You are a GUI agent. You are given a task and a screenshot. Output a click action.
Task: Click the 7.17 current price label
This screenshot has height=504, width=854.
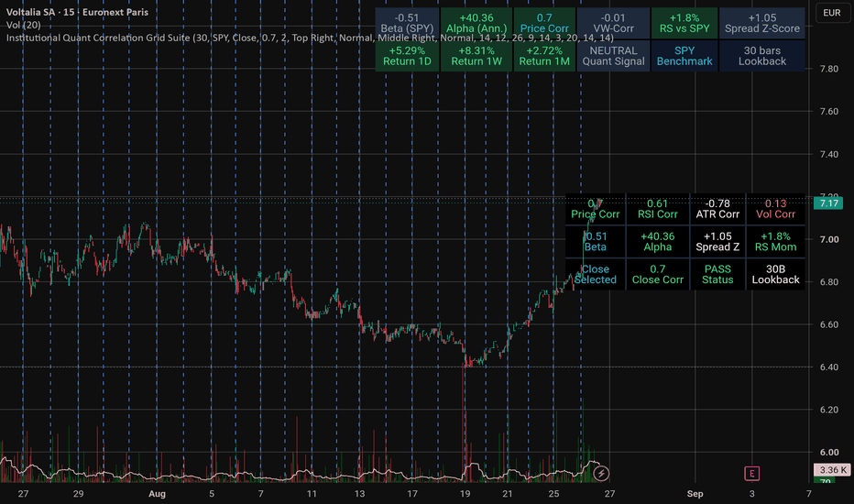tap(828, 203)
